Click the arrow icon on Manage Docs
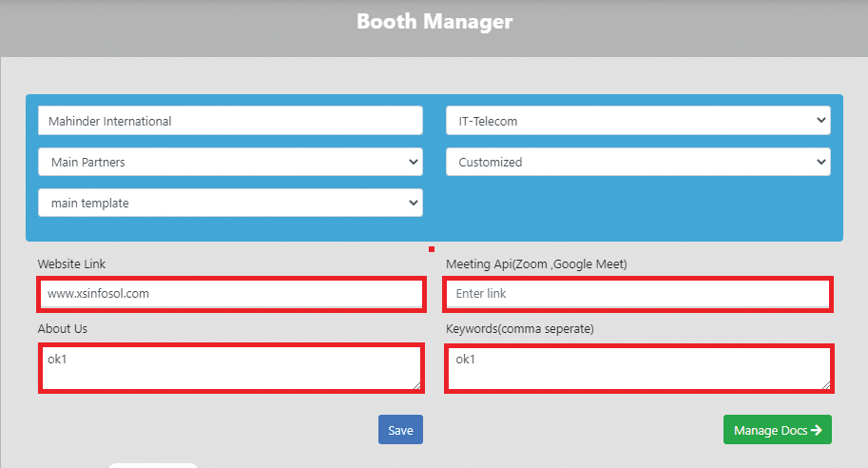868x468 pixels. pyautogui.click(x=818, y=431)
